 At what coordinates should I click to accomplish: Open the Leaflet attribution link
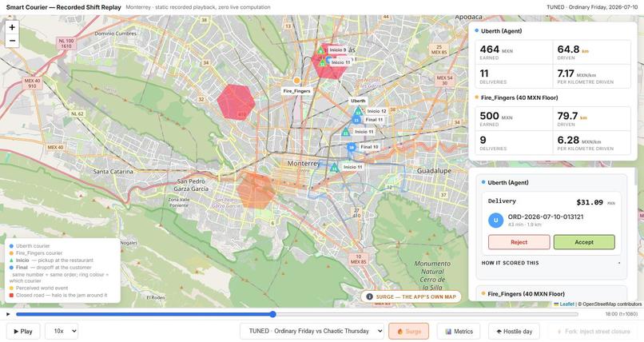click(564, 304)
